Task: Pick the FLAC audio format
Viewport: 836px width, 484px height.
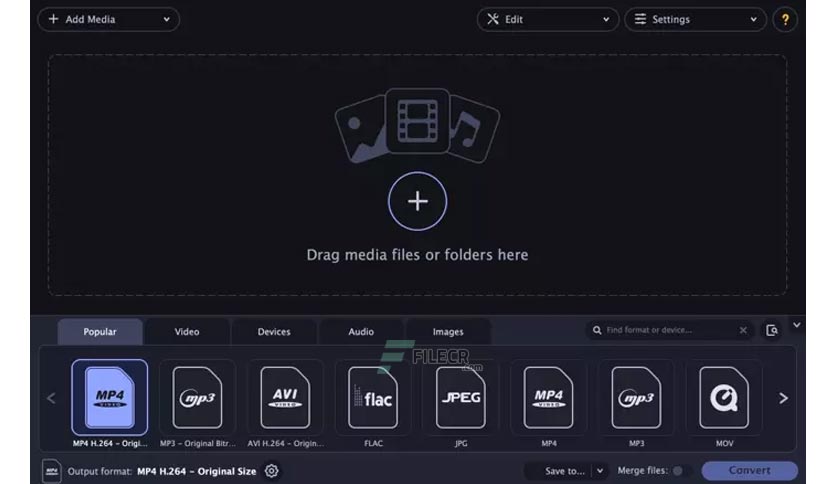Action: click(373, 398)
